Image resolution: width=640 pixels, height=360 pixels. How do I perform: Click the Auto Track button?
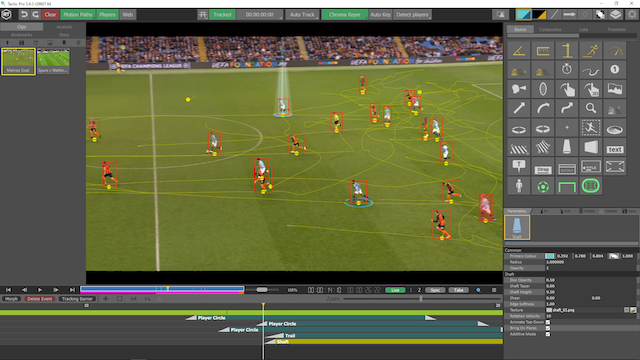point(302,15)
